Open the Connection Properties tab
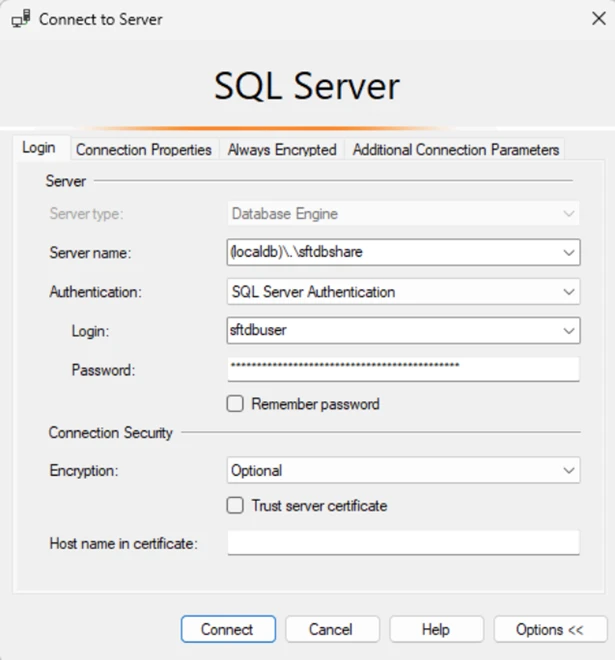615x660 pixels. [144, 149]
